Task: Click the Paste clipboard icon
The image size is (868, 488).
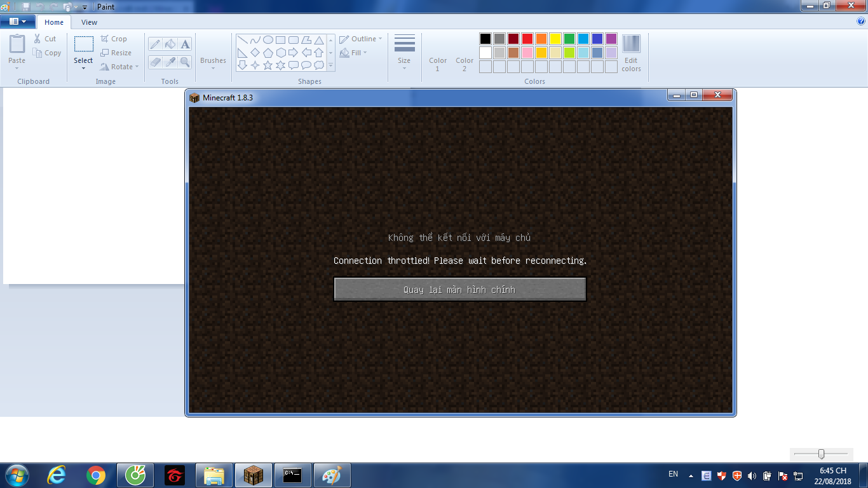Action: (17, 44)
